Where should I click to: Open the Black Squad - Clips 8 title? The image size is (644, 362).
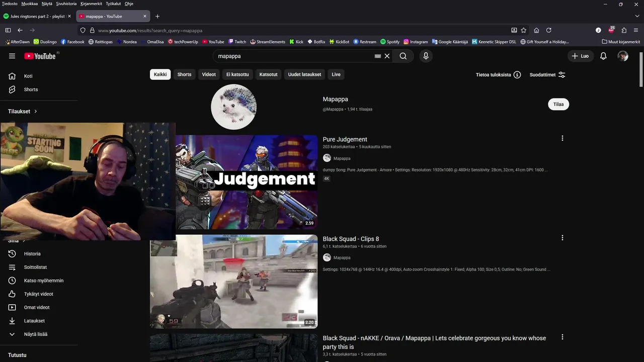[351, 239]
